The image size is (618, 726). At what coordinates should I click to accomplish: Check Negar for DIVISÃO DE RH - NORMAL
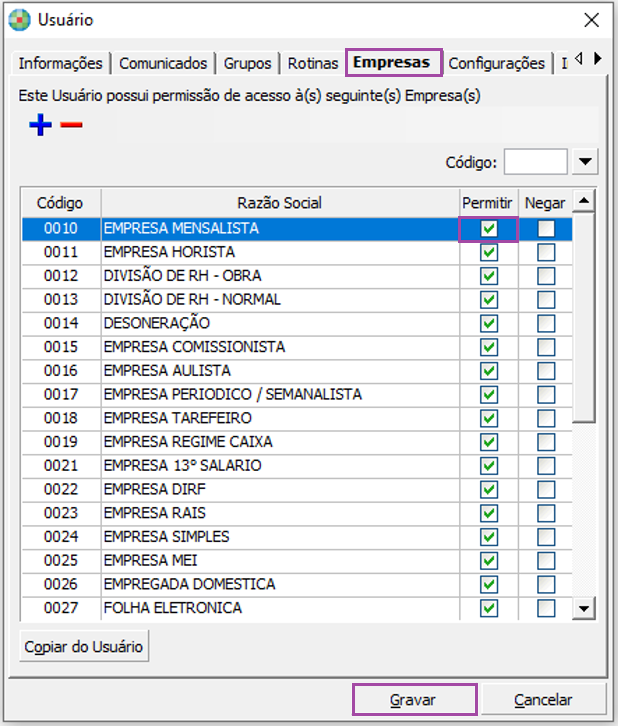[x=546, y=300]
